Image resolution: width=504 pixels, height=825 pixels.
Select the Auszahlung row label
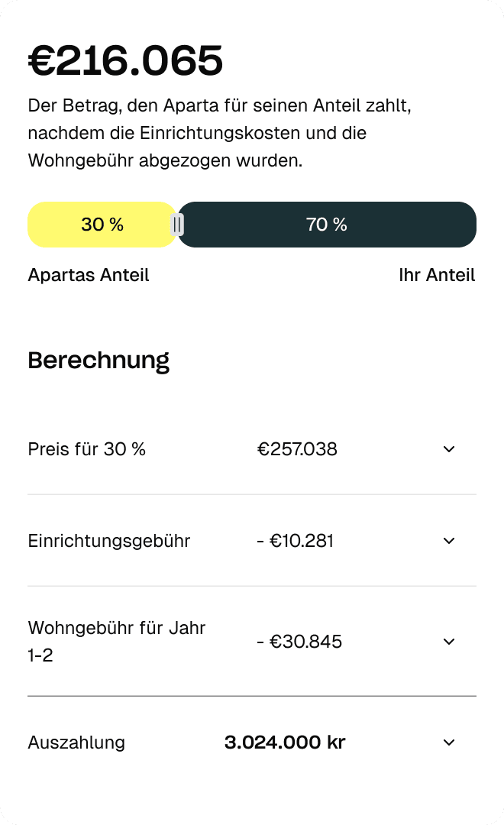pyautogui.click(x=76, y=742)
